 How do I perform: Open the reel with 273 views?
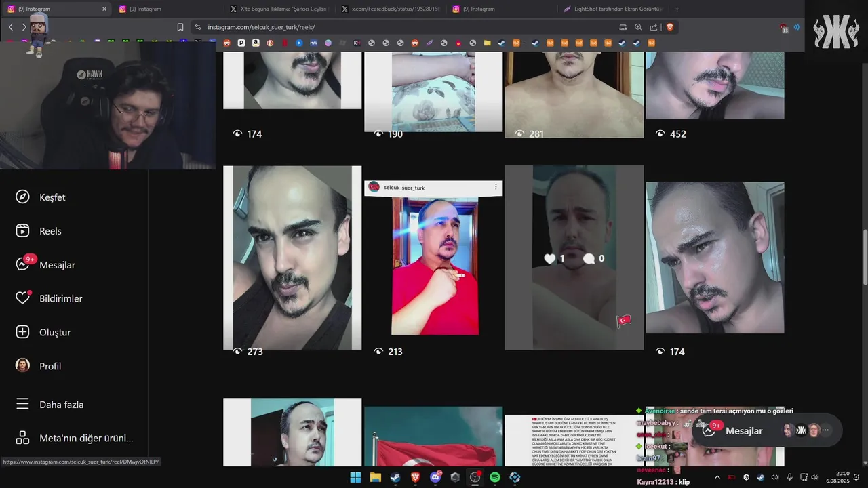292,258
